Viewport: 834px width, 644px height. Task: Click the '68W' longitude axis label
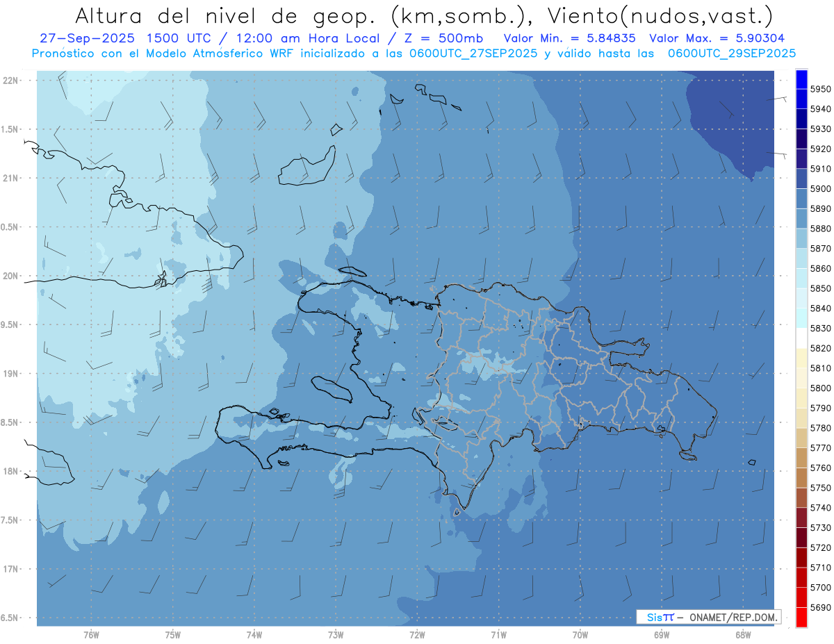(742, 634)
